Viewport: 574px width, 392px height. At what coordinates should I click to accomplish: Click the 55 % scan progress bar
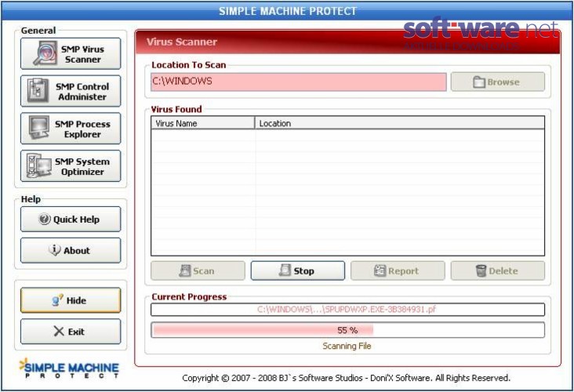(x=347, y=330)
